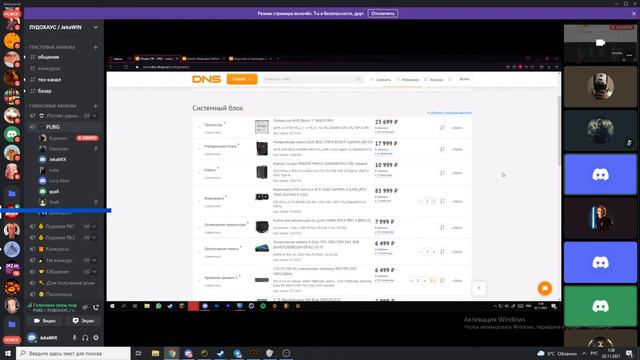Add a new voice channel with the plus icon
Viewport: 640px width, 360px height.
[96, 106]
